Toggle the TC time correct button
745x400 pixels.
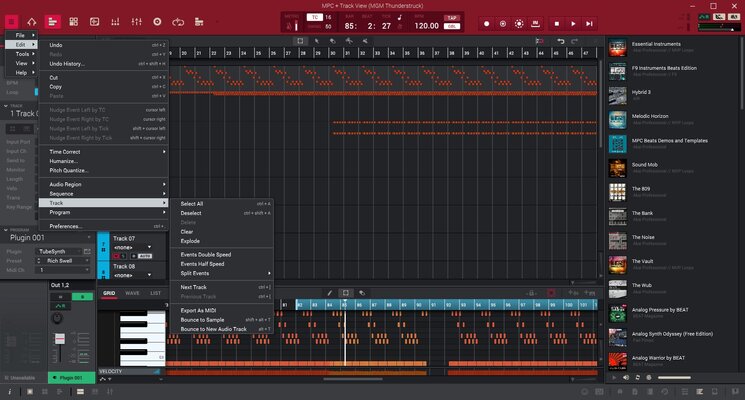314,17
